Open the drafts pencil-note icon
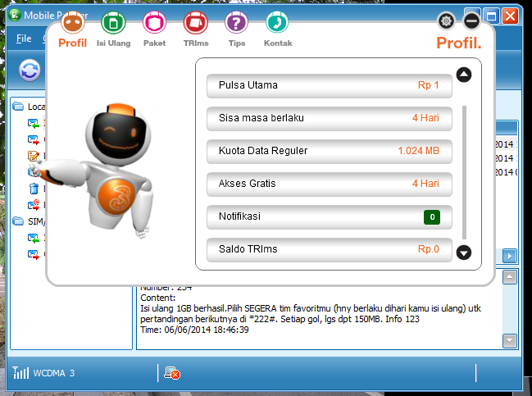 coord(34,156)
